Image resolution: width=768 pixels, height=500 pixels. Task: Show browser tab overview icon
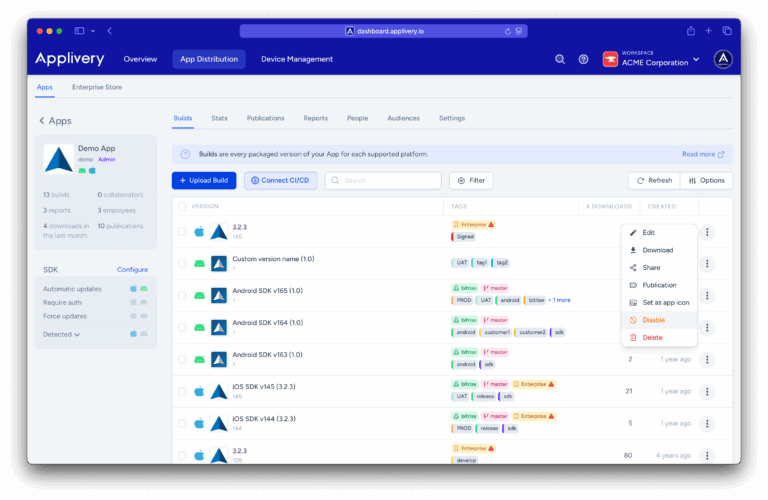(x=727, y=31)
